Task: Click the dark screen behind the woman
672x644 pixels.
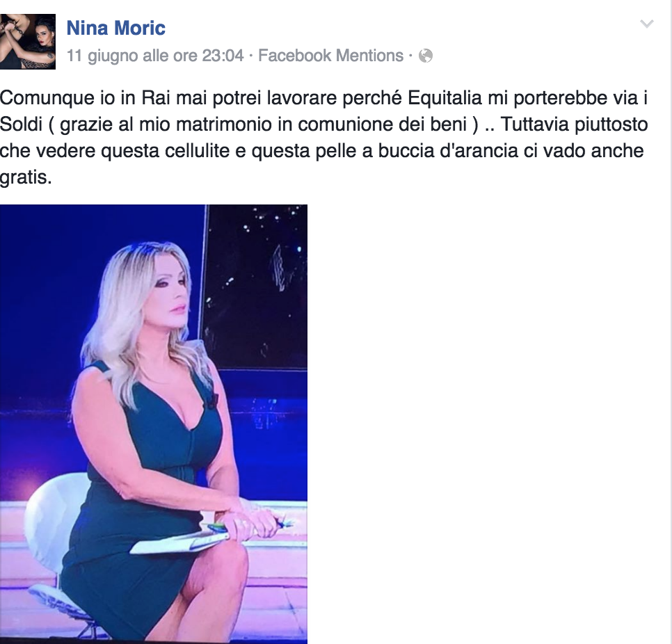Action: pos(257,287)
